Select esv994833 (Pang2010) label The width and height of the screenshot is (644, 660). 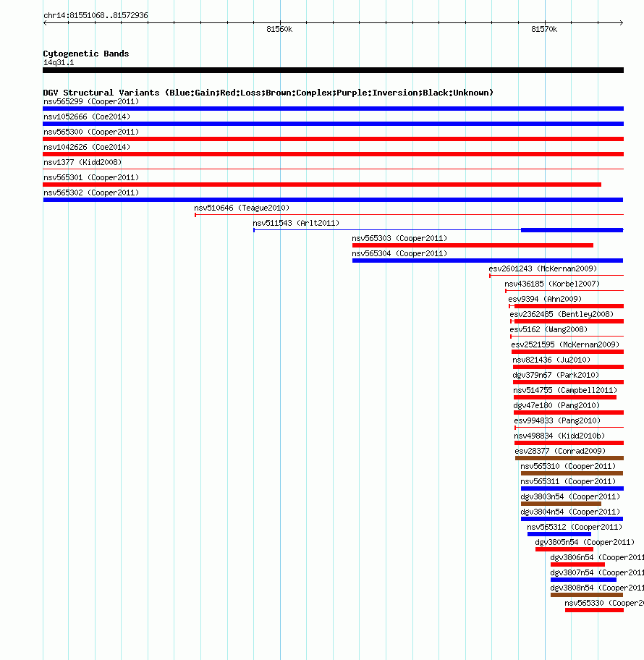point(557,420)
